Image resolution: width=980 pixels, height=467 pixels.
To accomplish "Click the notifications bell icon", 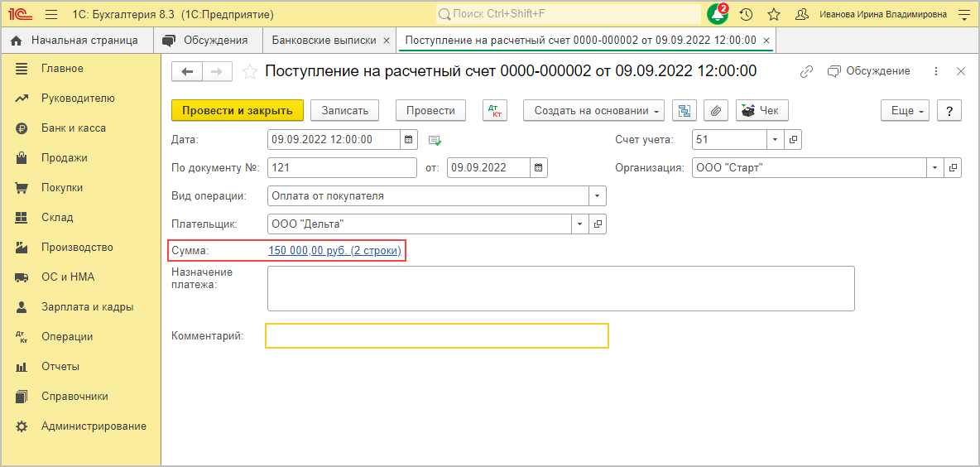I will click(x=717, y=15).
